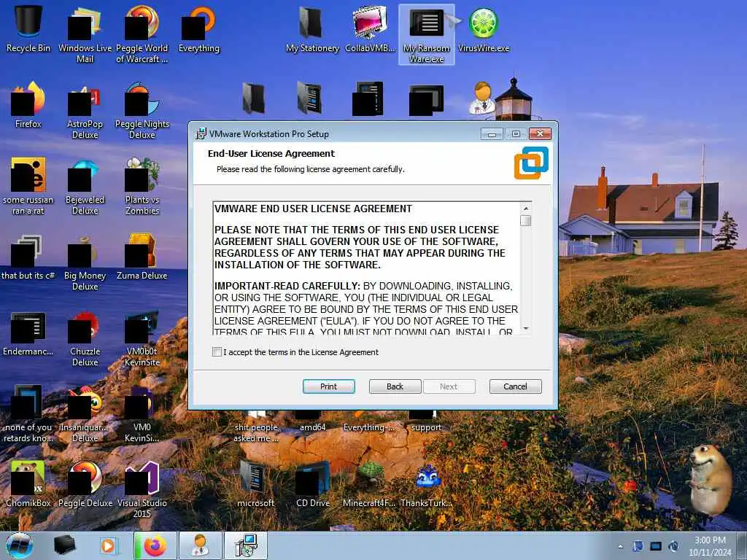
Task: Select the Endermanc... desktop icon
Action: click(28, 332)
